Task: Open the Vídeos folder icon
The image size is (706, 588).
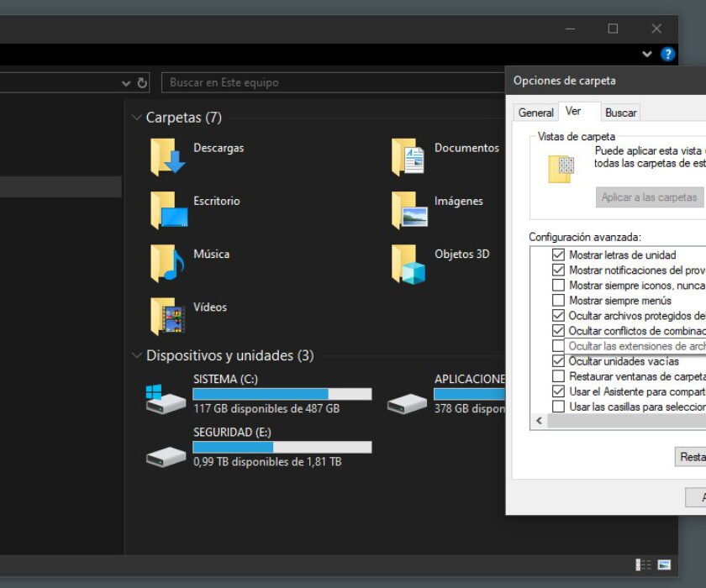Action: pos(167,317)
